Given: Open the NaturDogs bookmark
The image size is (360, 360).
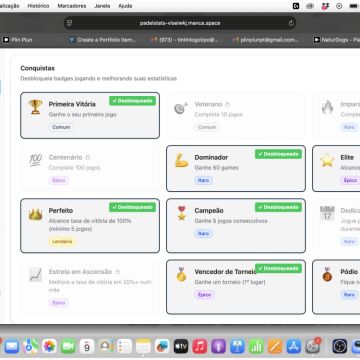Looking at the screenshot, I should pyautogui.click(x=337, y=40).
